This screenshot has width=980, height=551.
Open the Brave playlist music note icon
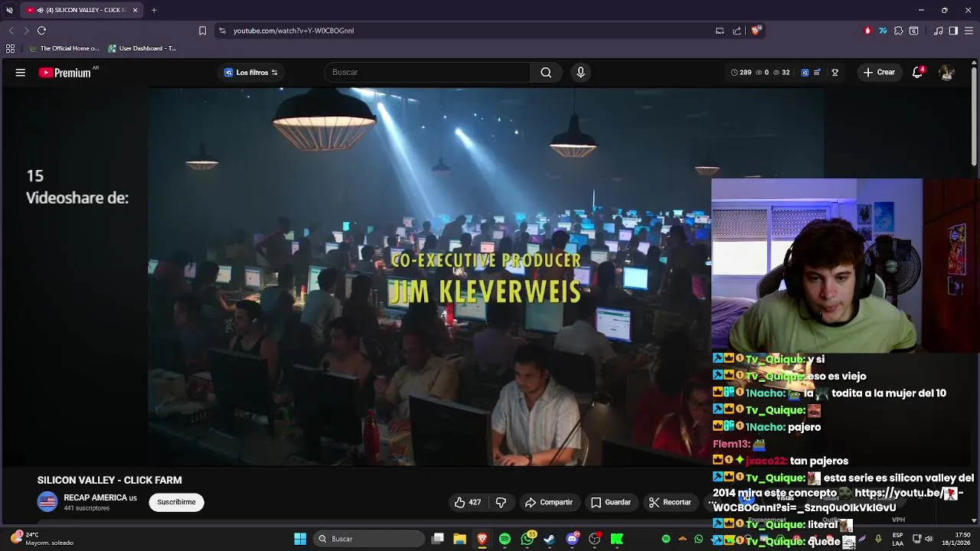[938, 31]
